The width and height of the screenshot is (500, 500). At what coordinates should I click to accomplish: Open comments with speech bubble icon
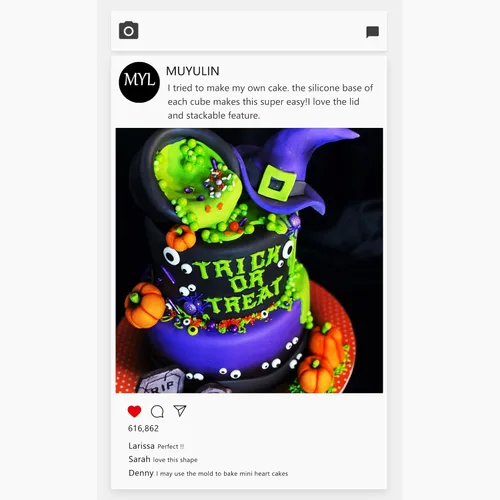[x=157, y=412]
